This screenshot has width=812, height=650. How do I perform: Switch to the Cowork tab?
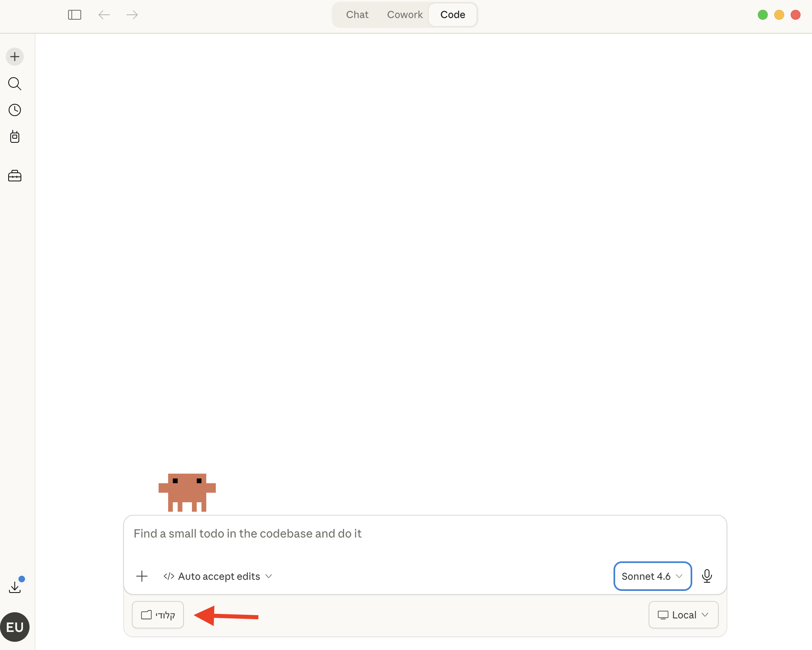tap(405, 15)
